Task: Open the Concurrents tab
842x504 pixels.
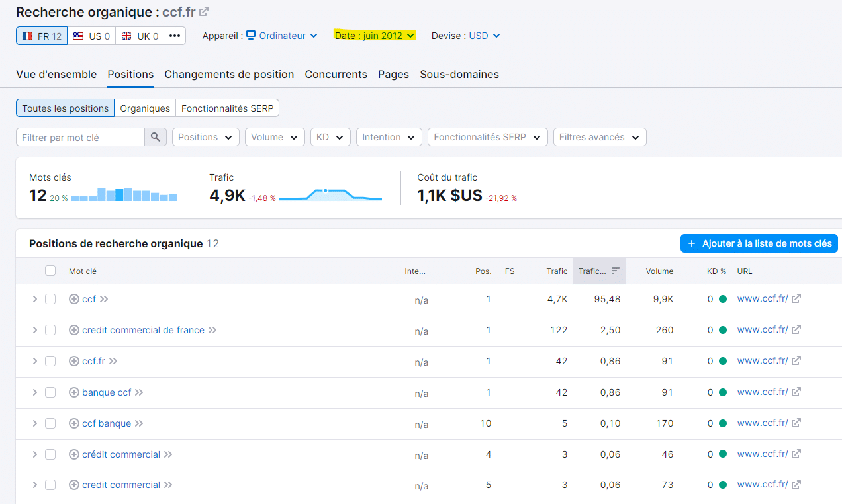Action: [x=336, y=75]
